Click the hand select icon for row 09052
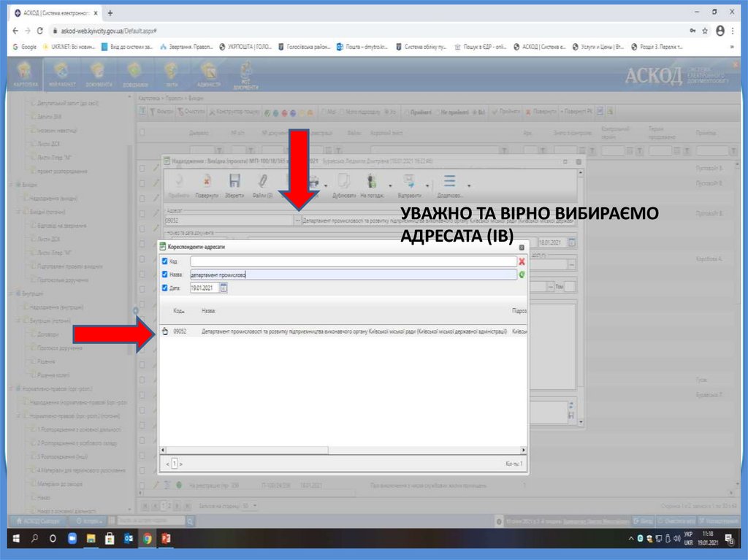Image resolution: width=748 pixels, height=560 pixels. pos(164,331)
